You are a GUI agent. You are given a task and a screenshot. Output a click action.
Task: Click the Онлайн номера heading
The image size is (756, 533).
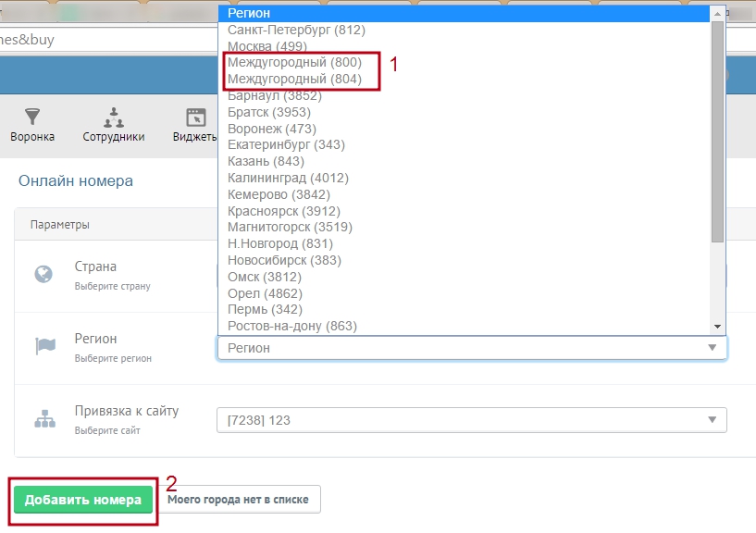coord(76,180)
